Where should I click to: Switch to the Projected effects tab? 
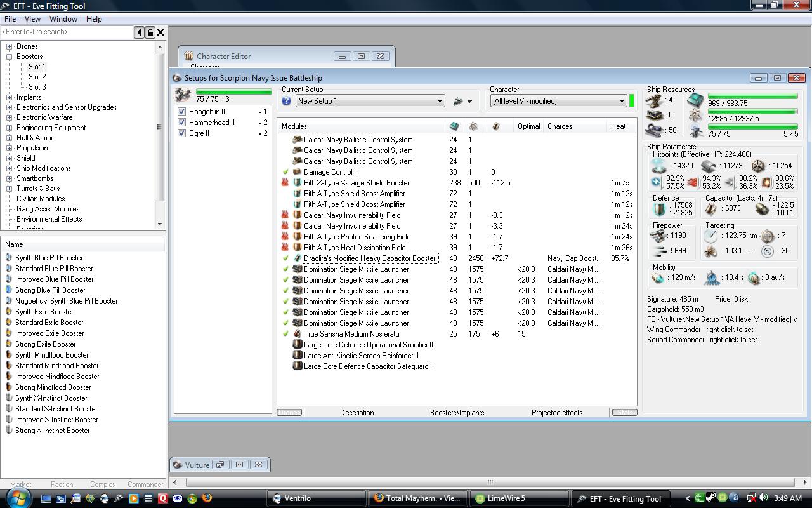(x=557, y=413)
